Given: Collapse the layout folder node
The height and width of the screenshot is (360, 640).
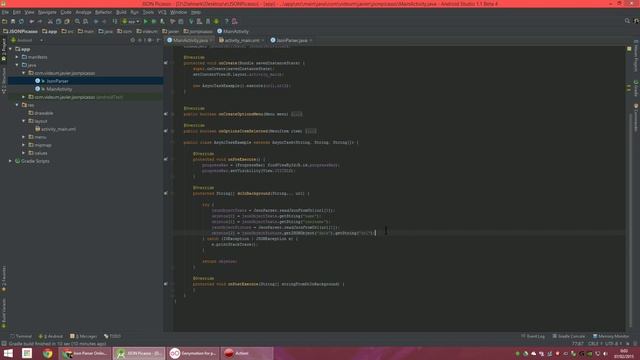Looking at the screenshot, I should point(24,121).
